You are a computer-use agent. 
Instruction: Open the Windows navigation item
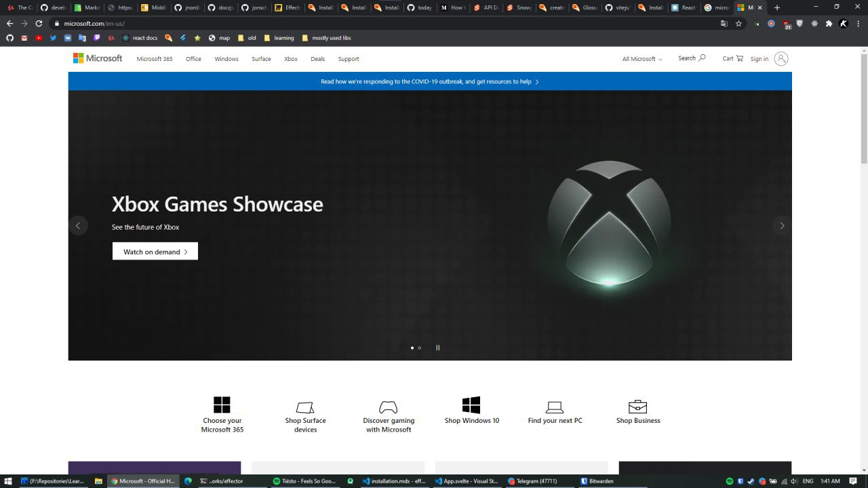click(x=226, y=59)
